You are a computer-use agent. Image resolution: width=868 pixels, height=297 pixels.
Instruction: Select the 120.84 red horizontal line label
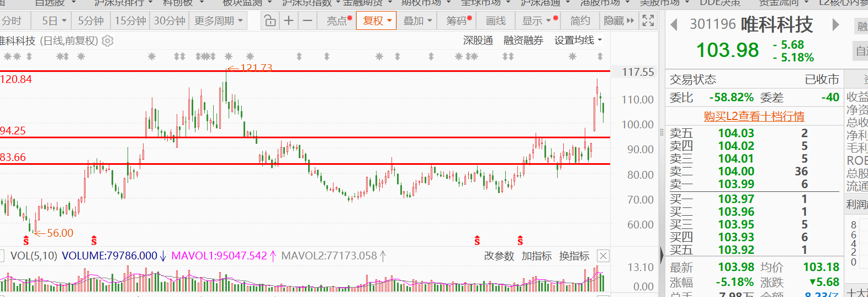coord(16,79)
